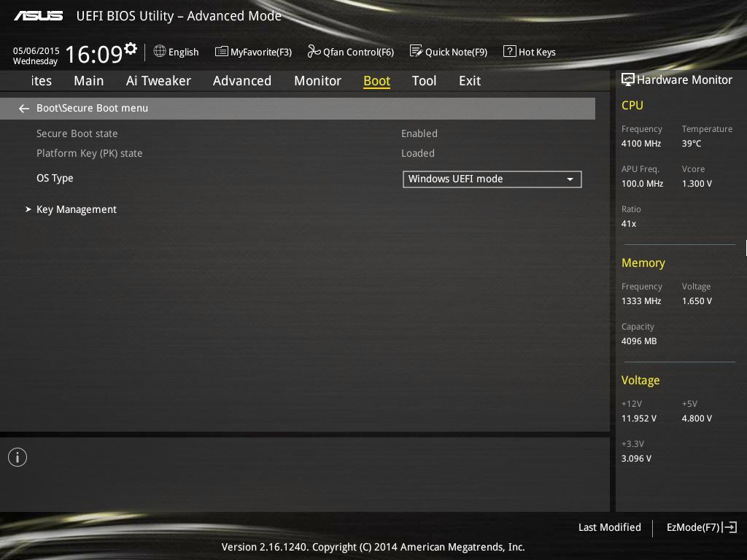Open the Ai Tweaker tab
Viewport: 747px width, 560px height.
[158, 81]
